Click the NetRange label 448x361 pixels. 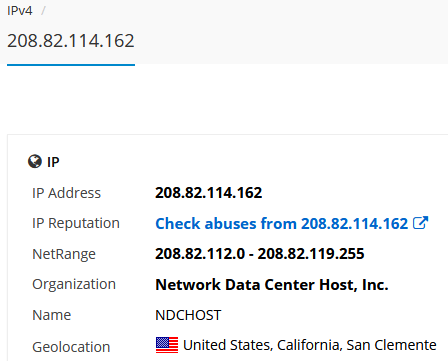pos(64,254)
